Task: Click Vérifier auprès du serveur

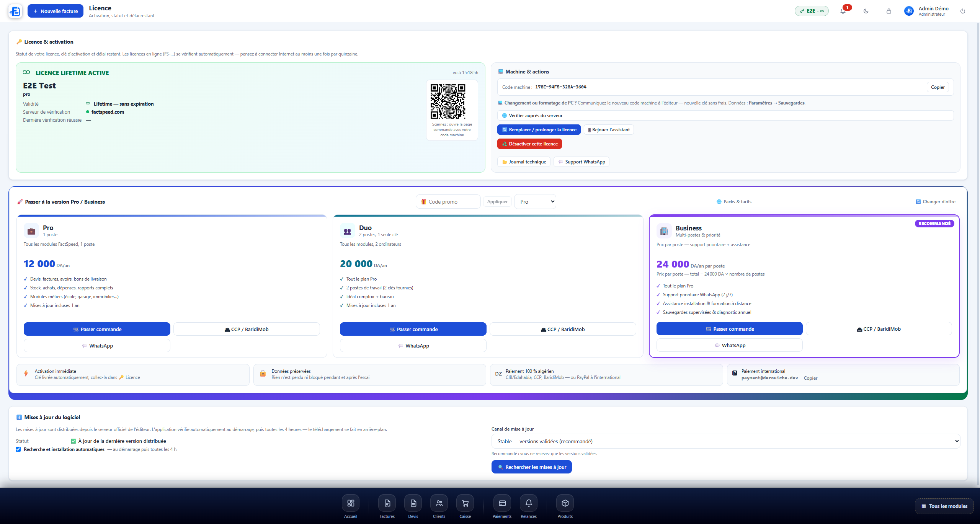Action: [x=725, y=116]
